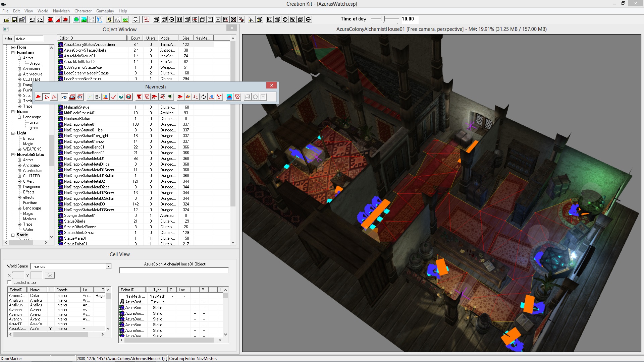The height and width of the screenshot is (362, 644).
Task: Toggle the grass icon in main toolbar
Action: tap(125, 20)
